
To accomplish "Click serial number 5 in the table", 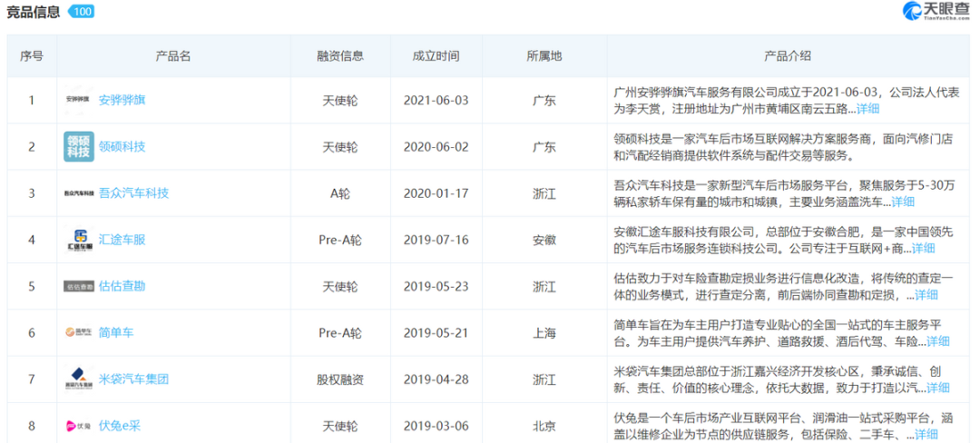I will (x=32, y=286).
